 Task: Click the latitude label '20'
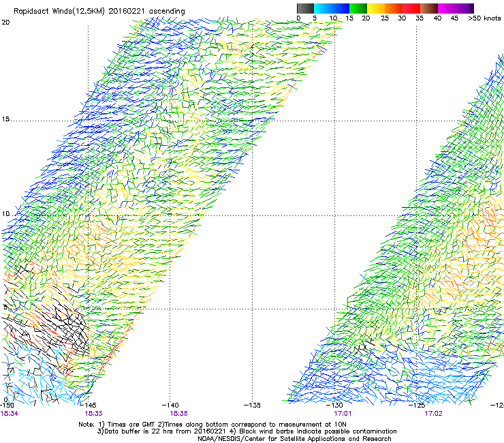point(5,22)
